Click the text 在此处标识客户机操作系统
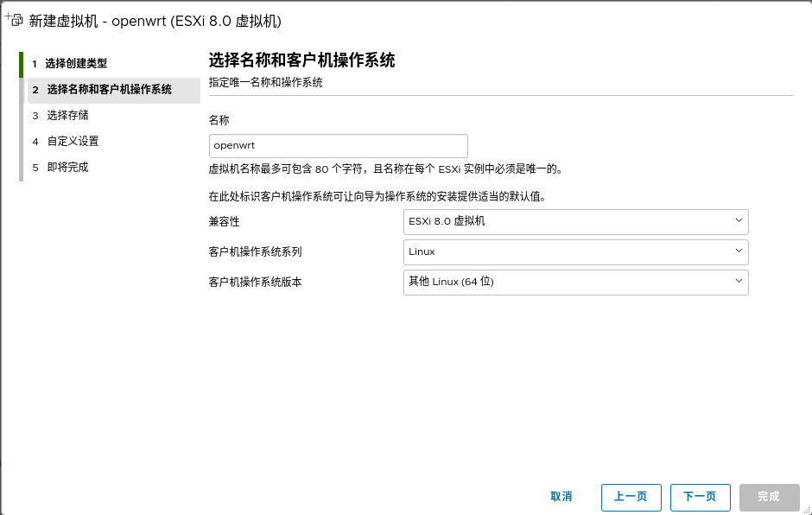The image size is (812, 515). pyautogui.click(x=377, y=197)
